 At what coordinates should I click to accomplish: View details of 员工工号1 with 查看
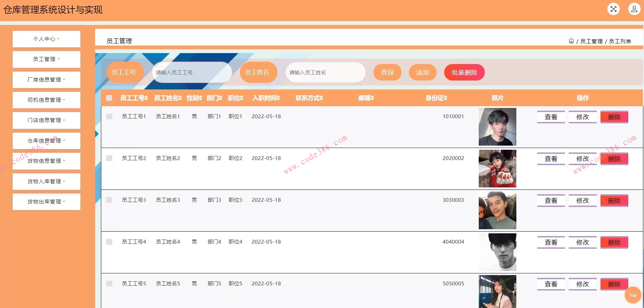(551, 117)
